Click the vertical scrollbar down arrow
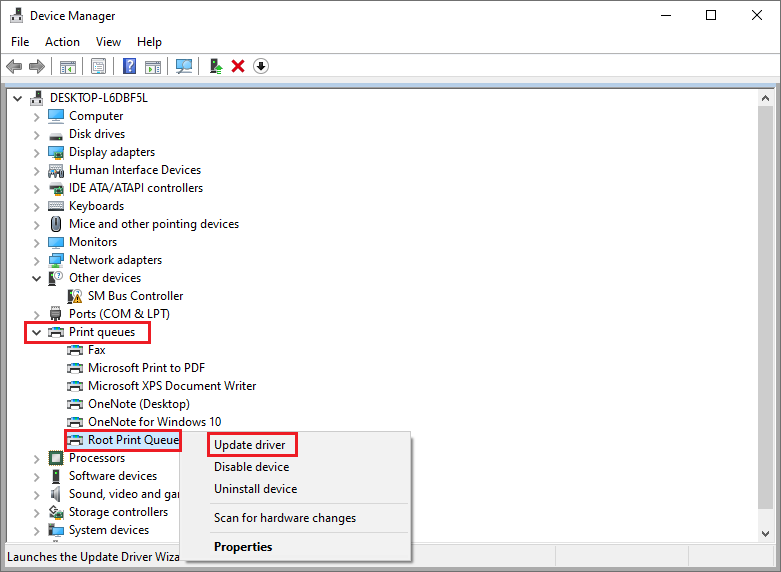The height and width of the screenshot is (572, 781). [766, 534]
